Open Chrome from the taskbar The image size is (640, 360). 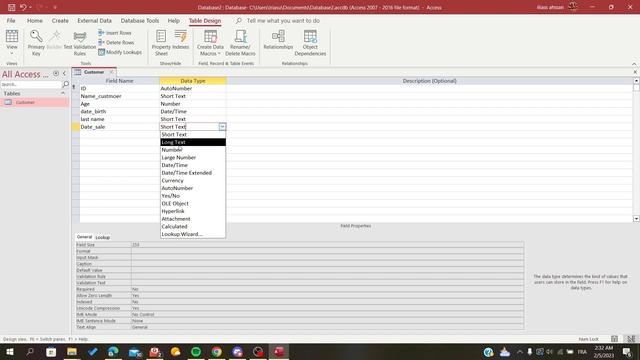tap(217, 351)
